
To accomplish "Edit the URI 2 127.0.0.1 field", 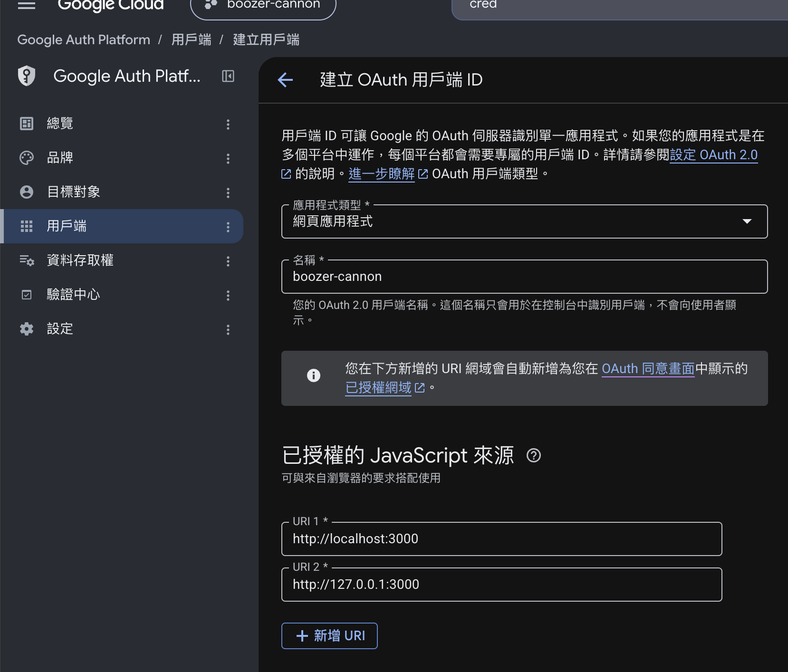I will 502,585.
